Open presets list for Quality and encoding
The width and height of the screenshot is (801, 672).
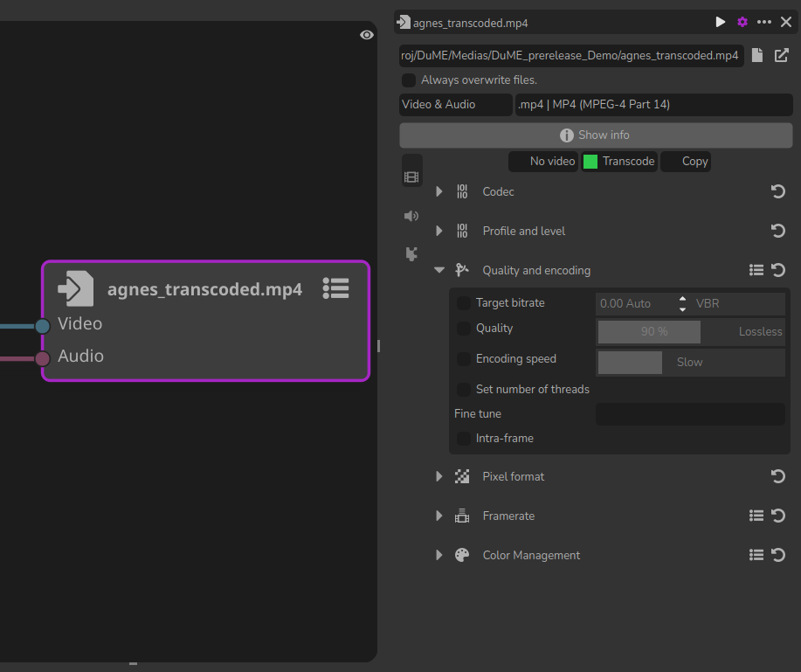[756, 270]
